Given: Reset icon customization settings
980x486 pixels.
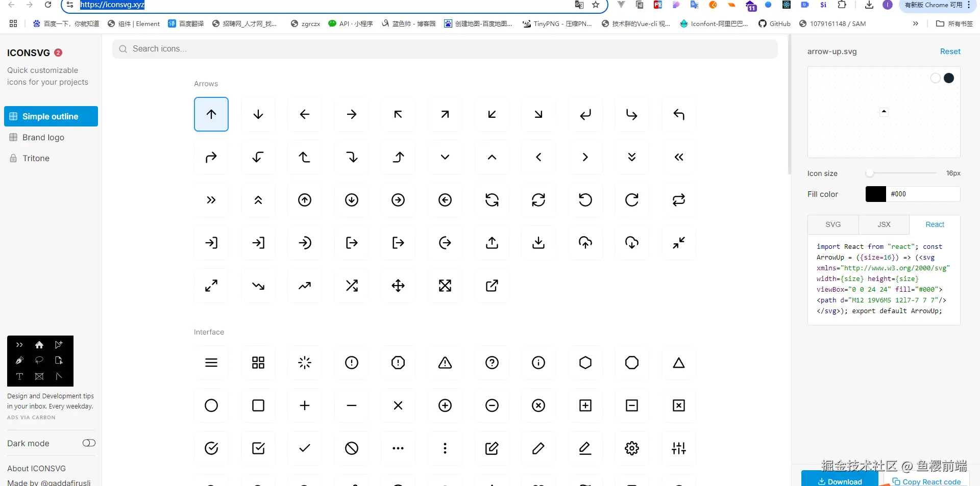Looking at the screenshot, I should 950,52.
